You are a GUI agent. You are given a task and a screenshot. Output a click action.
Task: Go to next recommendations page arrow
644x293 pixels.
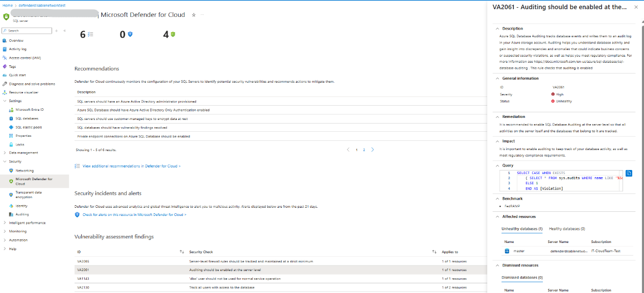point(372,150)
